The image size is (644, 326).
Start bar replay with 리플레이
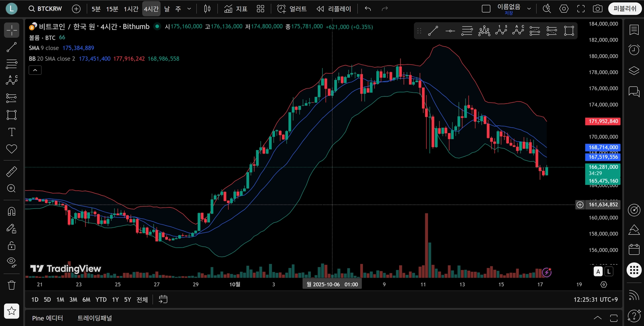[334, 9]
